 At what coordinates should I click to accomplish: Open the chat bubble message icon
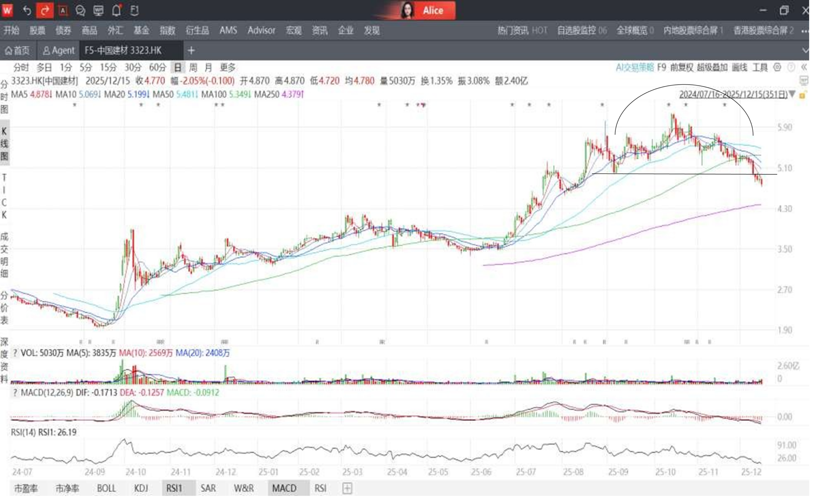[x=80, y=11]
